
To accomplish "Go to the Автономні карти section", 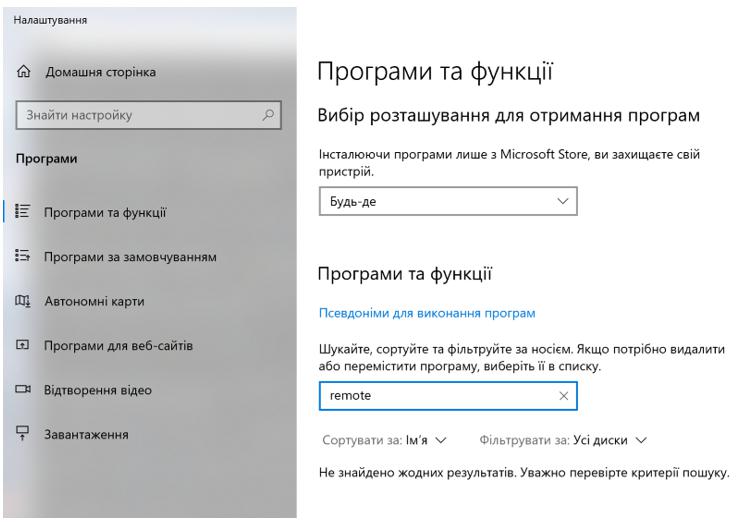I will pos(96,301).
